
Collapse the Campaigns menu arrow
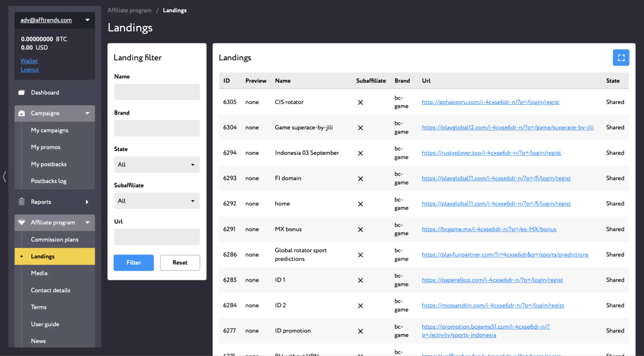[87, 113]
